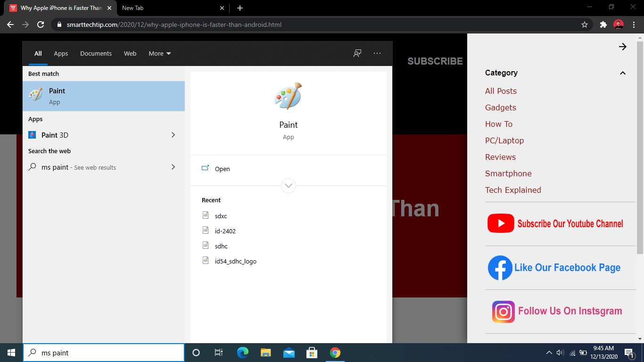Click the Instagram logo icon in sidebar
The height and width of the screenshot is (362, 644).
tap(504, 312)
